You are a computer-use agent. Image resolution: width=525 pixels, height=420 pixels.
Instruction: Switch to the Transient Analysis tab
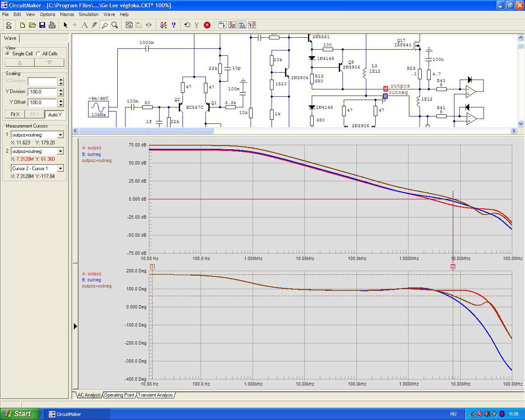(x=155, y=395)
